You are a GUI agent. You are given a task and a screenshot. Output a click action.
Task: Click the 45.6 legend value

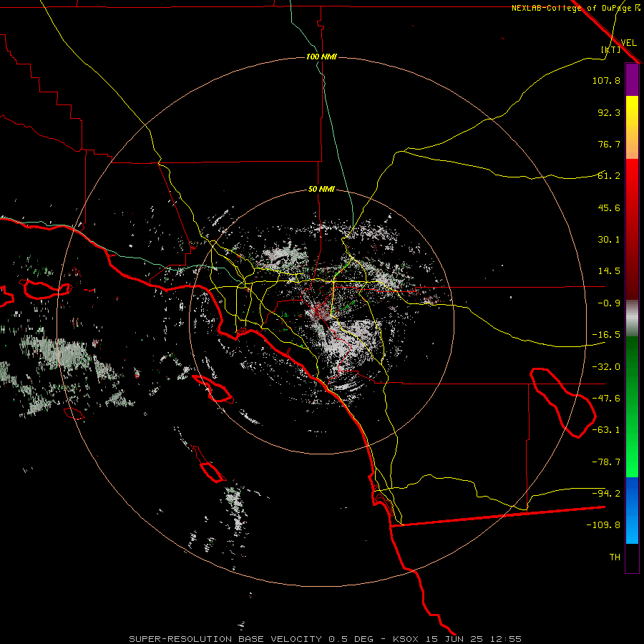(609, 208)
